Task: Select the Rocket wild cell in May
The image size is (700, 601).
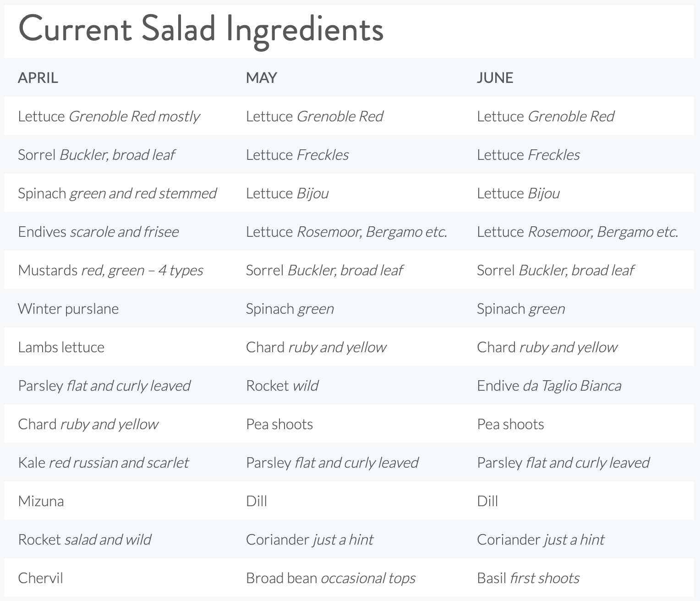Action: pyautogui.click(x=282, y=386)
